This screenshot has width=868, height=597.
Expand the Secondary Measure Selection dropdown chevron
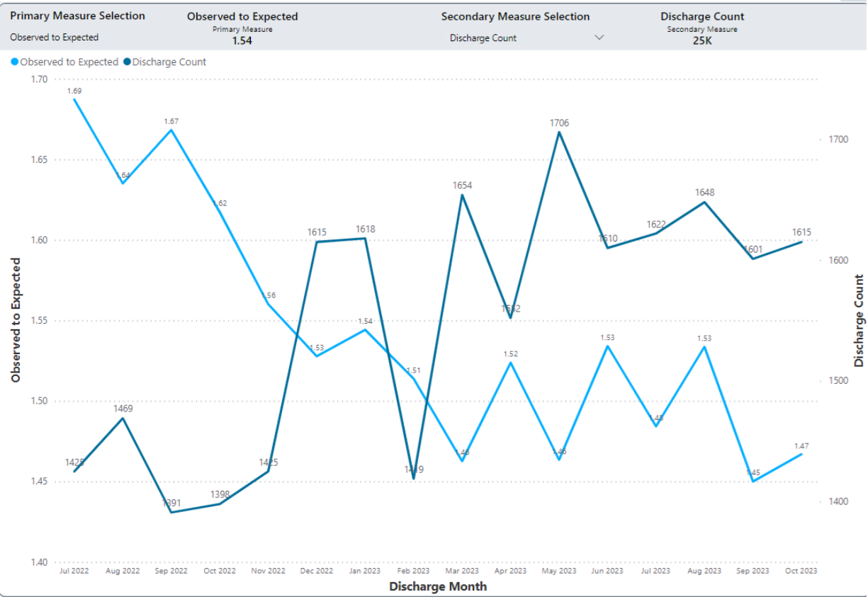599,38
